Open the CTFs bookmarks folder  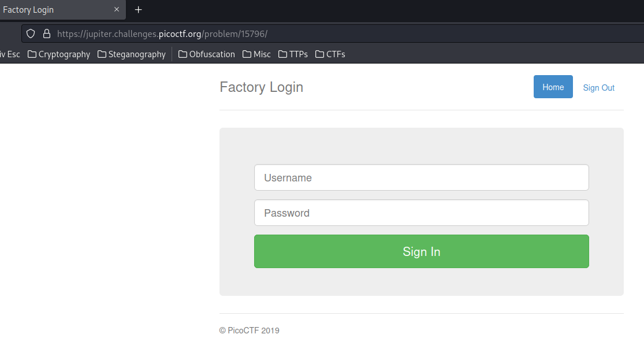[x=330, y=54]
